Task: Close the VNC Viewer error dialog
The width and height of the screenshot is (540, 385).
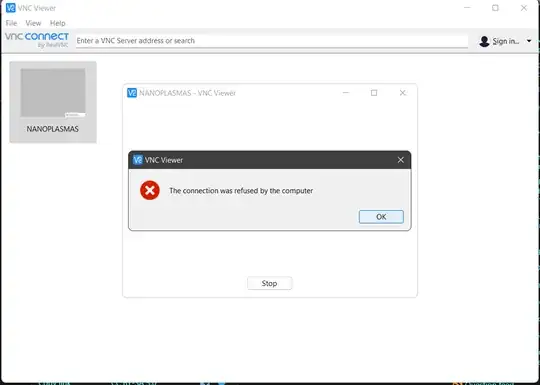Action: [x=401, y=160]
